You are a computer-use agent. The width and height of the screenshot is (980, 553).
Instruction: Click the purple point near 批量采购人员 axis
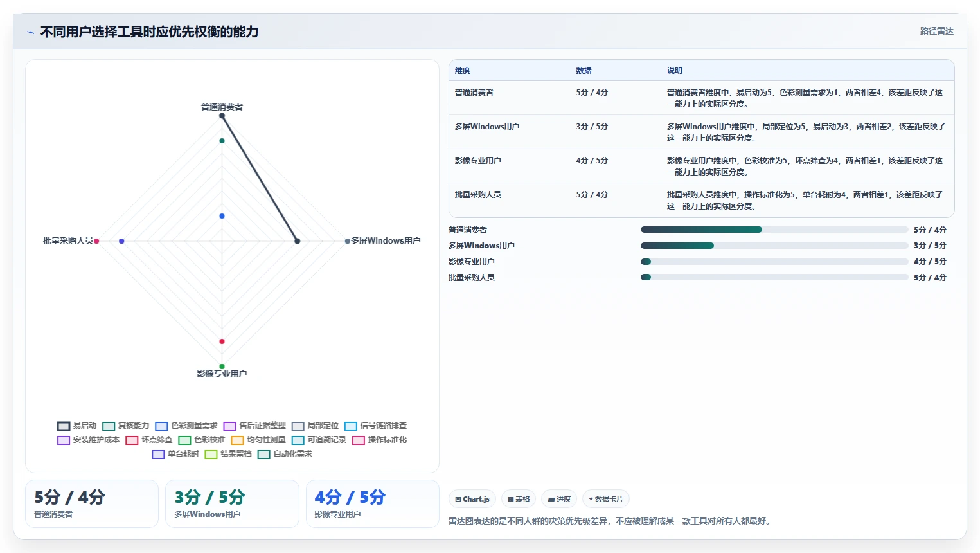[121, 241]
